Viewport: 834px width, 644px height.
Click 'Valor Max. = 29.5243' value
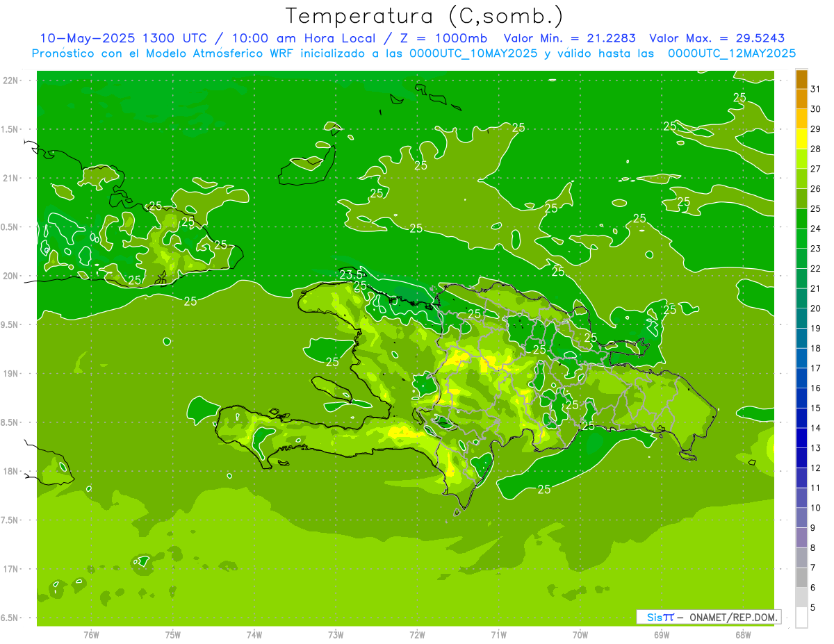pos(717,38)
